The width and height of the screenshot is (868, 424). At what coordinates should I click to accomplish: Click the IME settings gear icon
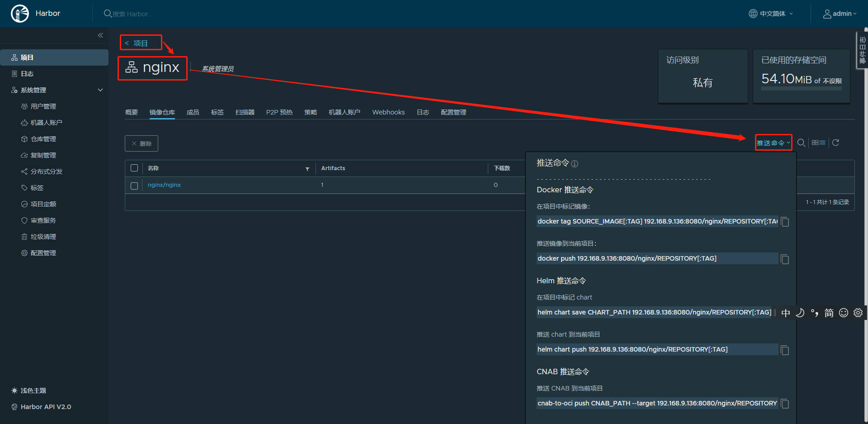(858, 313)
